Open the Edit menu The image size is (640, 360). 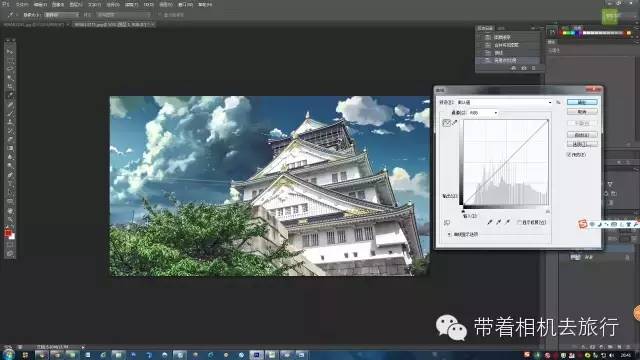click(40, 4)
